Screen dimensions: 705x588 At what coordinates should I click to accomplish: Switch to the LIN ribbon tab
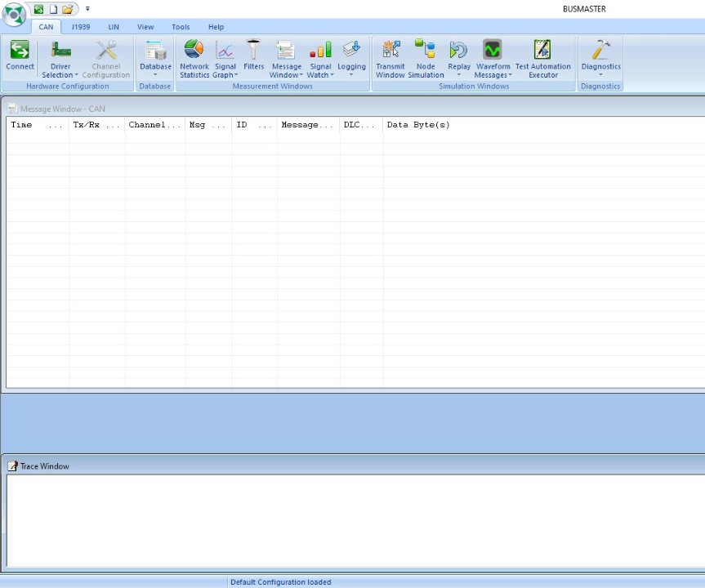[114, 27]
